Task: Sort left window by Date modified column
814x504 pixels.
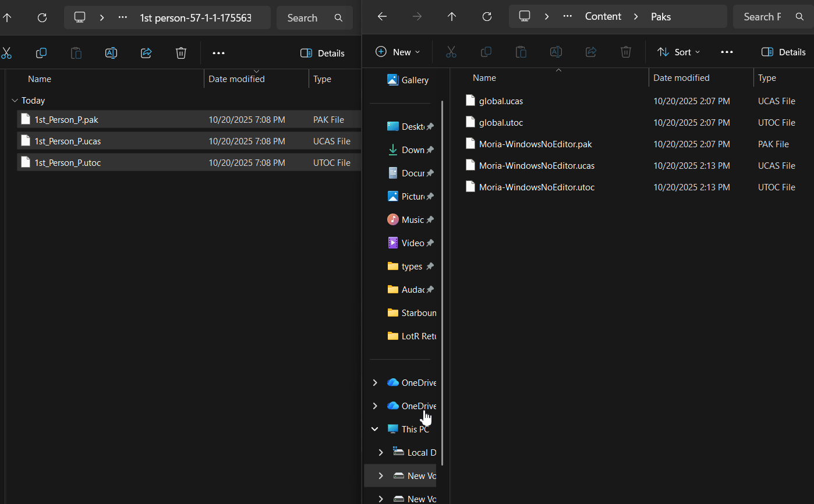Action: 236,79
